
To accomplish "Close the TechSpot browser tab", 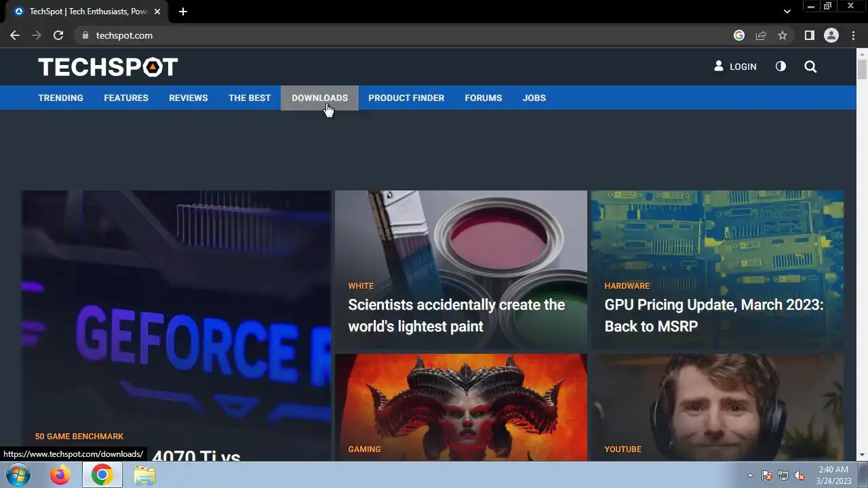I will pyautogui.click(x=157, y=12).
